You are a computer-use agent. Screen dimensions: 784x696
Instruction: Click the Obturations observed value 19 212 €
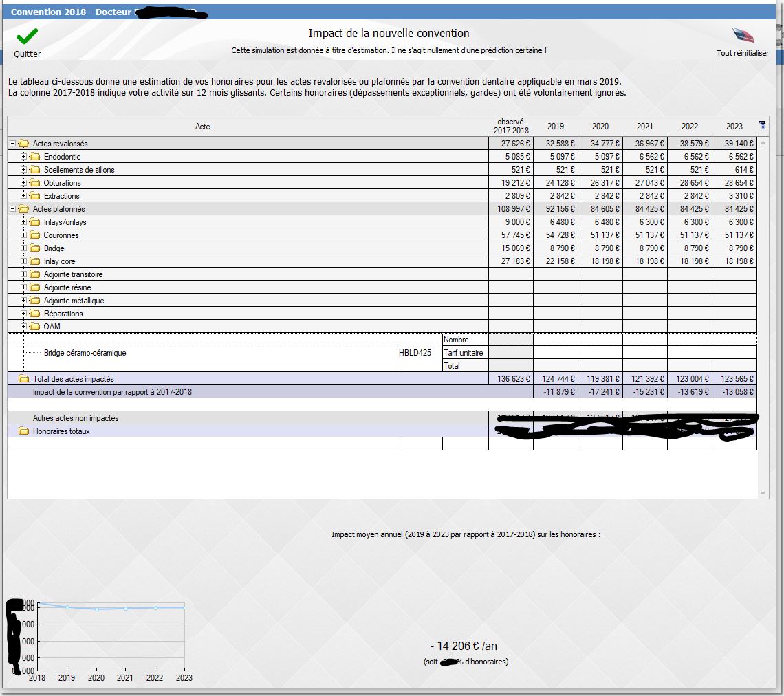[x=516, y=182]
